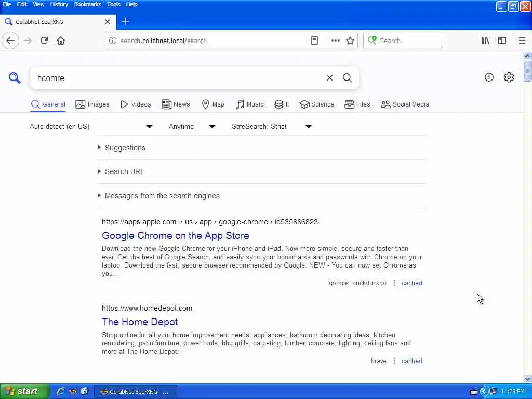
Task: Show sidebars icon in toolbar
Action: (502, 41)
